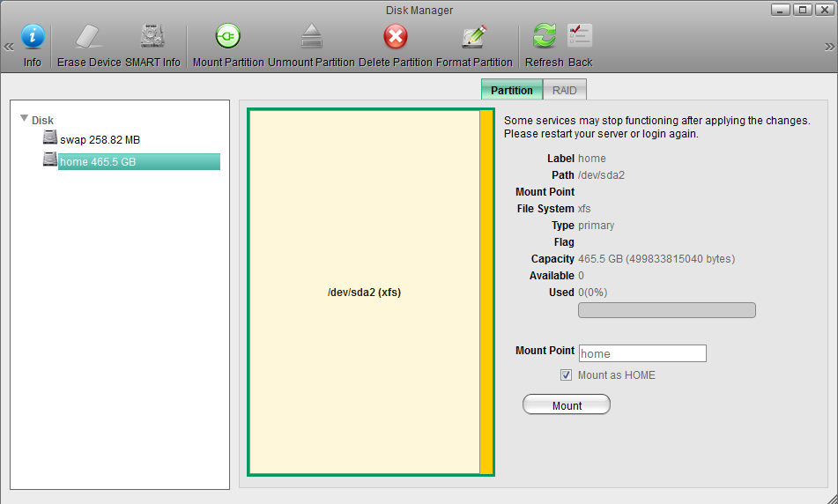The width and height of the screenshot is (838, 504).
Task: Toggle the Mount as HOME checkbox
Action: pos(567,375)
